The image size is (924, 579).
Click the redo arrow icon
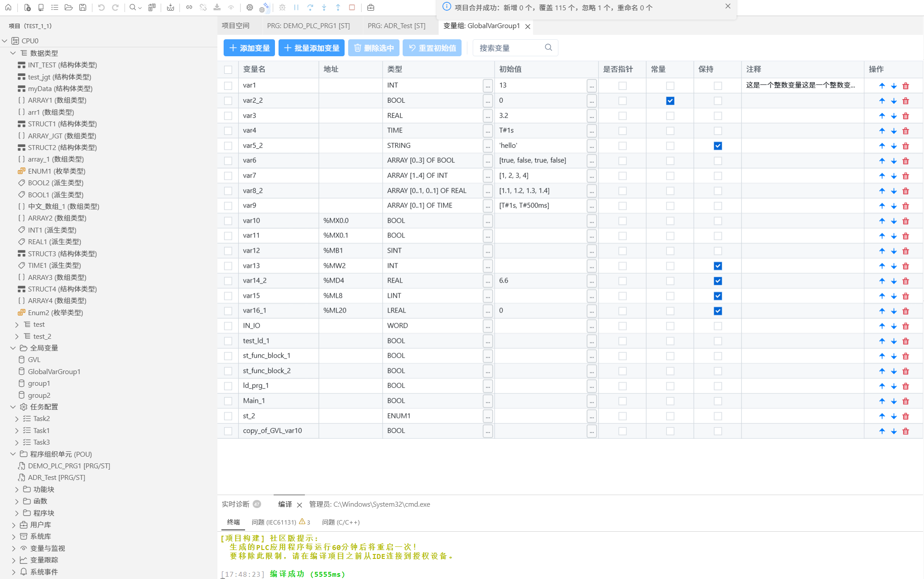coord(115,8)
